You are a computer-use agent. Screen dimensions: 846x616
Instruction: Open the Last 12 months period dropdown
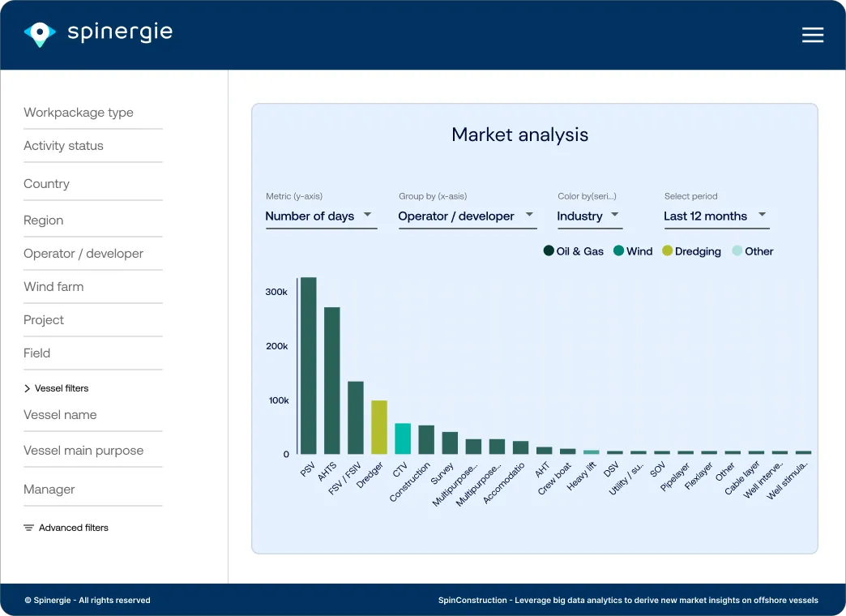(716, 216)
